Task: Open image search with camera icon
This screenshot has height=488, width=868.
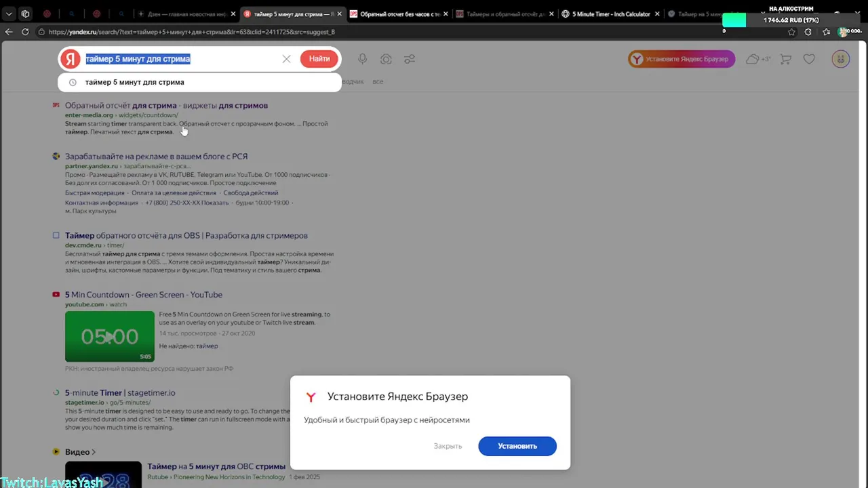Action: tap(386, 59)
